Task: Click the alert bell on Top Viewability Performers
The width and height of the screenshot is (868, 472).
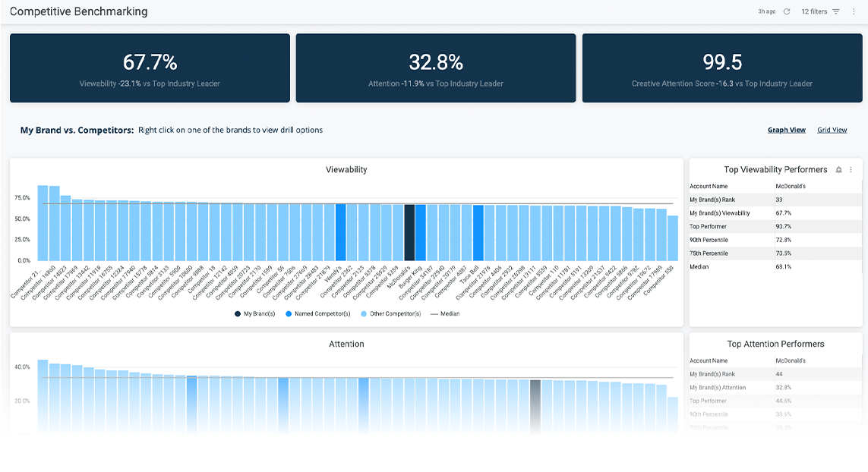Action: tap(838, 170)
